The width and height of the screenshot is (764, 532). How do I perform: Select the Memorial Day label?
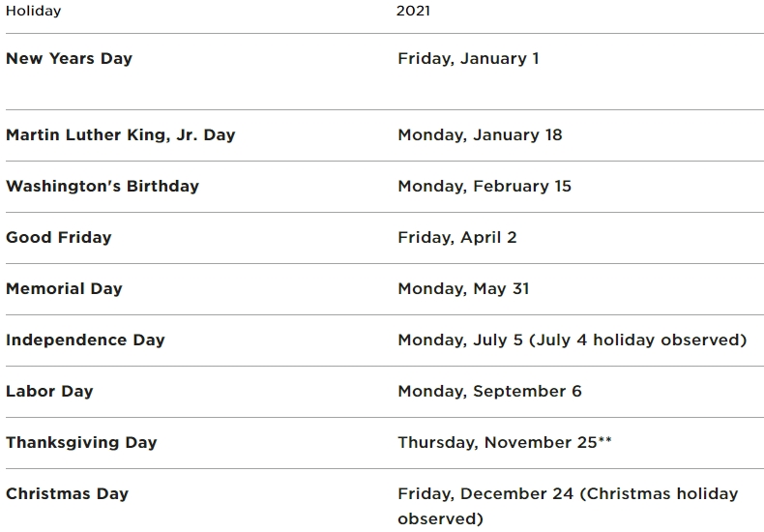64,288
